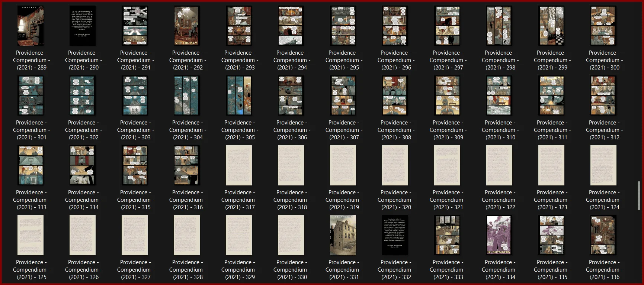Click file name text 'Providence - Compendium - (2021) - 336'

605,270
